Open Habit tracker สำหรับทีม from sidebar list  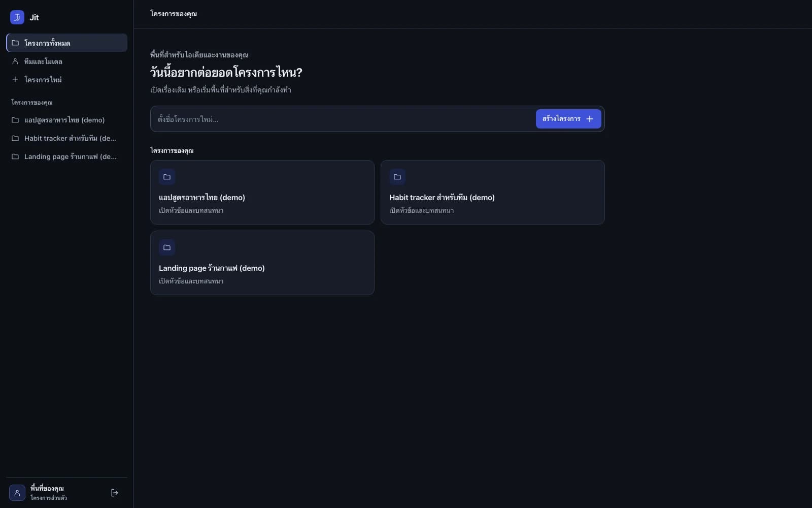(x=66, y=138)
